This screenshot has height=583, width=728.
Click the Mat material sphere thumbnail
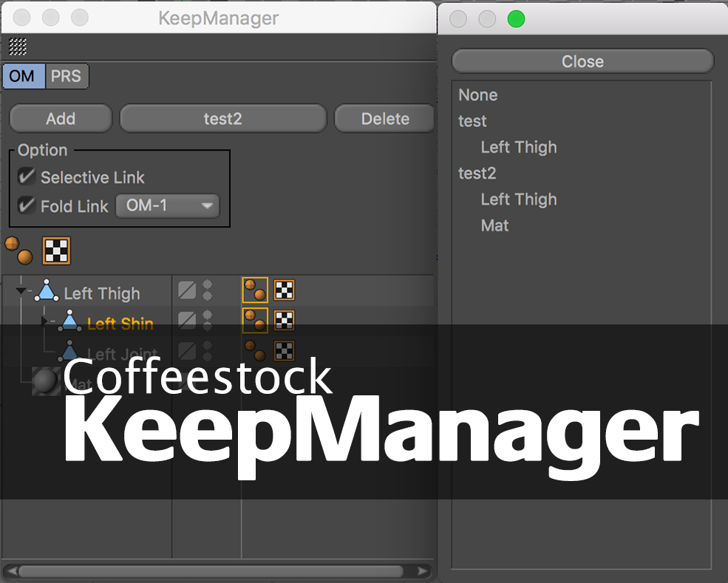[47, 381]
